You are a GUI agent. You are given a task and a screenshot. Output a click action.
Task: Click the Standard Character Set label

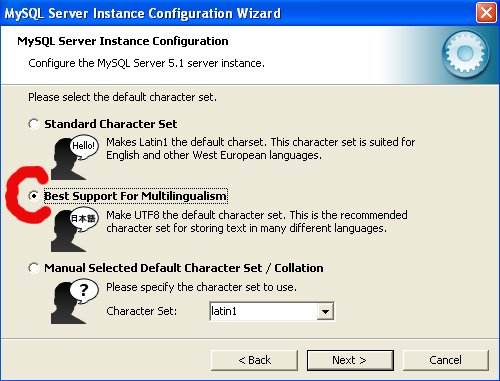111,124
